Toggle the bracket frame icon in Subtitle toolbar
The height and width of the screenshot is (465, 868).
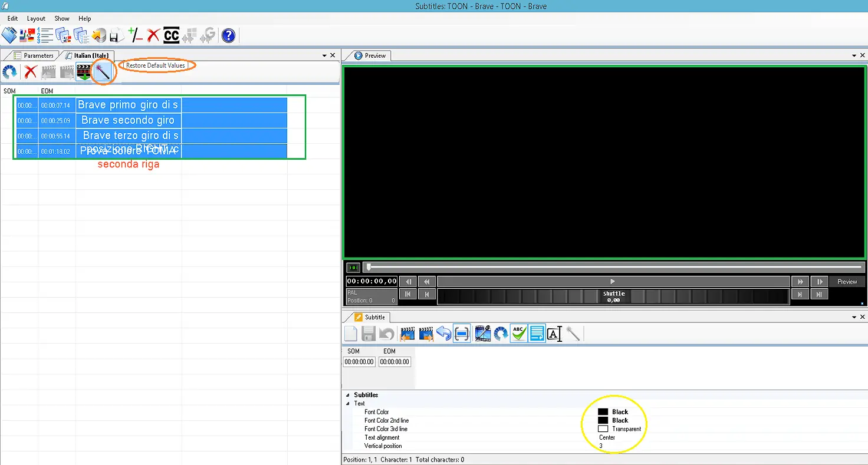click(462, 334)
